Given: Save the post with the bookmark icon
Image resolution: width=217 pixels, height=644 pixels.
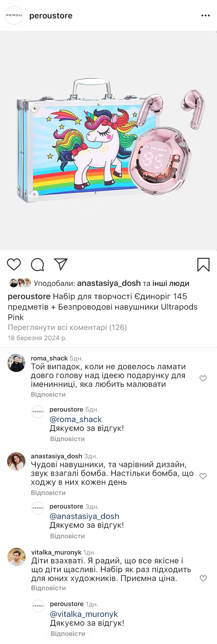Looking at the screenshot, I should tap(203, 265).
